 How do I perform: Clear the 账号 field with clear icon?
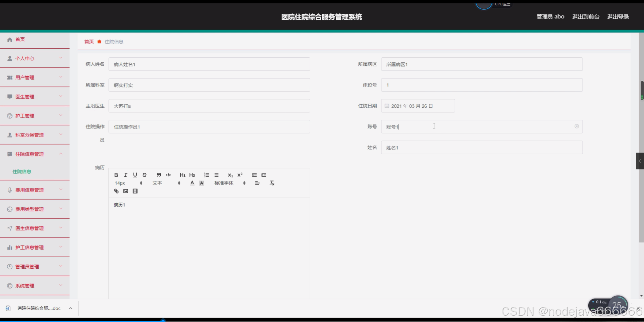[577, 126]
